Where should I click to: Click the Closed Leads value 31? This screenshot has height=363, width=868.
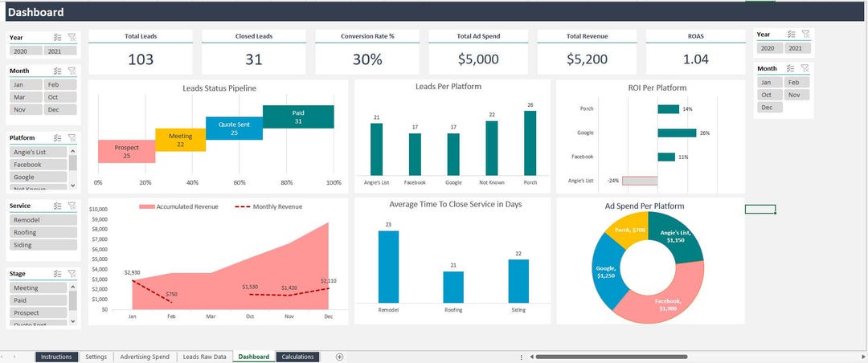coord(253,59)
